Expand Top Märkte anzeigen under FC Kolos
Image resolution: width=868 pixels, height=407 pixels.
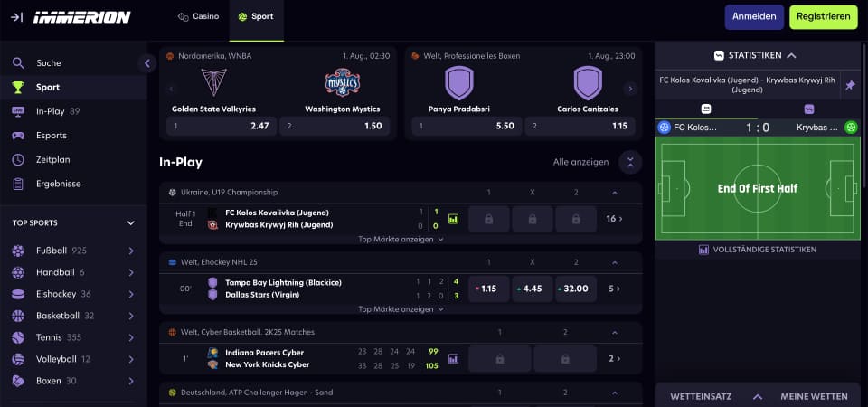pyautogui.click(x=401, y=239)
